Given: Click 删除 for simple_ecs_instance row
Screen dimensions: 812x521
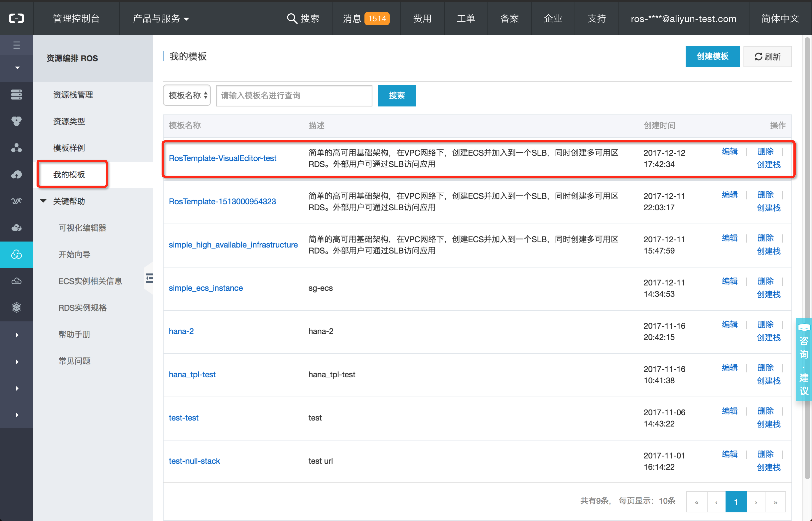Looking at the screenshot, I should tap(765, 281).
